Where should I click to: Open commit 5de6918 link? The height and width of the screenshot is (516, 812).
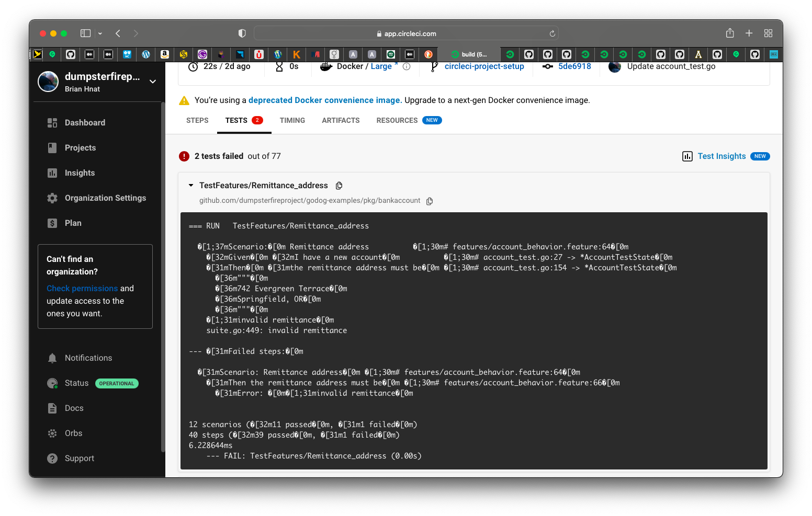[574, 66]
